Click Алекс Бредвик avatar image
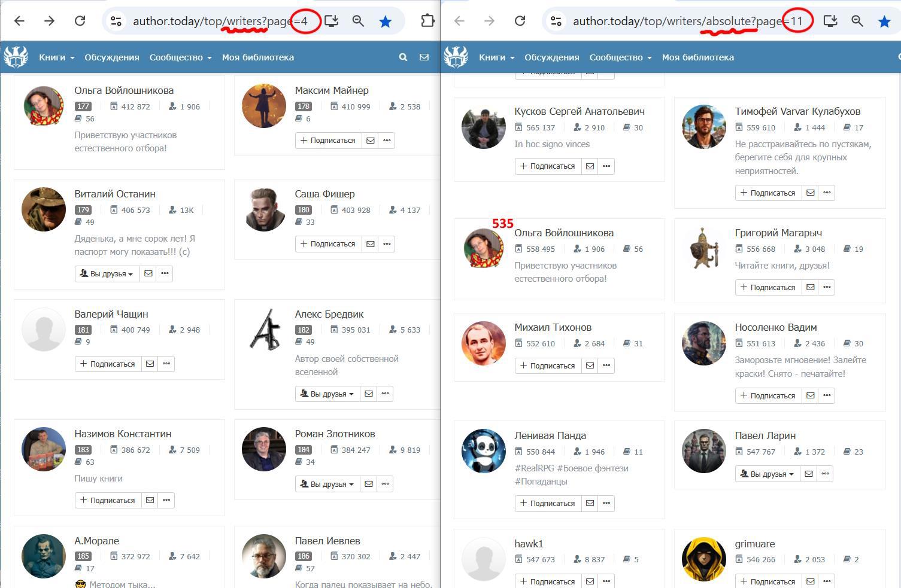 point(264,330)
